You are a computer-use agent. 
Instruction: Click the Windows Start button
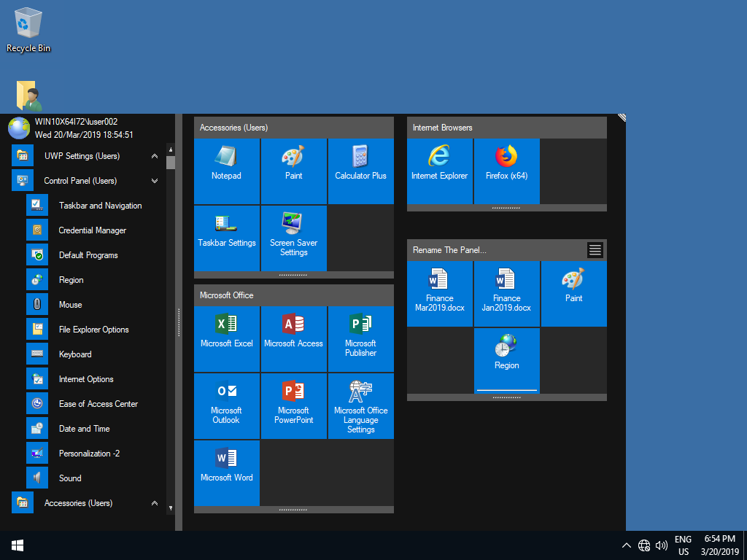point(18,545)
